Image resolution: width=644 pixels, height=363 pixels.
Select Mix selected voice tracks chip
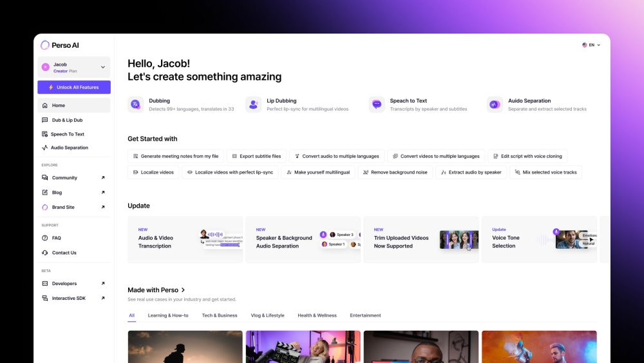click(x=546, y=172)
